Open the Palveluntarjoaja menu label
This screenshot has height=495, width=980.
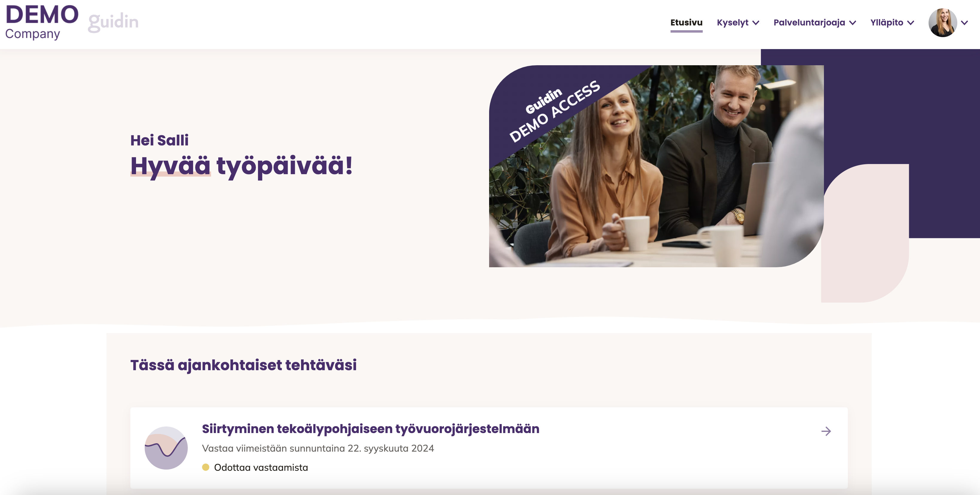pos(809,22)
